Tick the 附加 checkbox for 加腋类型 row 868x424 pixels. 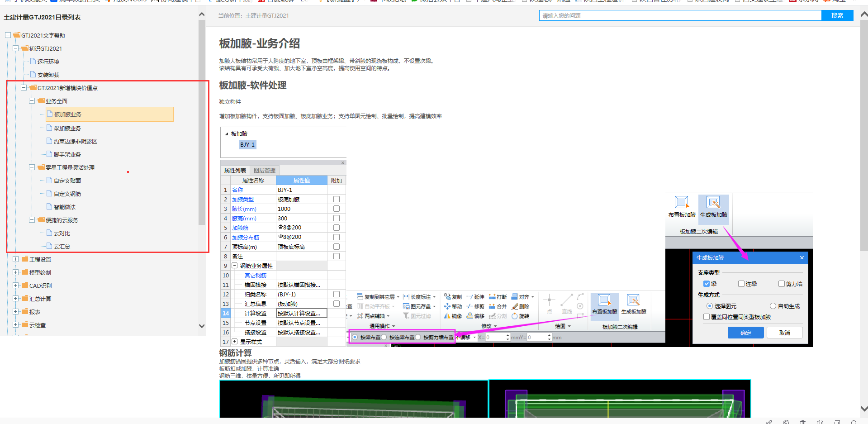pos(337,199)
